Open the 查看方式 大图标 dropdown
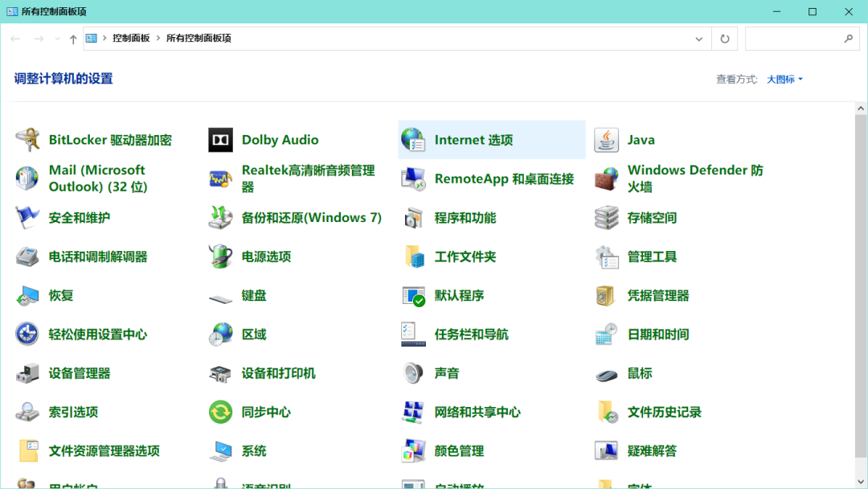The image size is (868, 489). (x=784, y=79)
